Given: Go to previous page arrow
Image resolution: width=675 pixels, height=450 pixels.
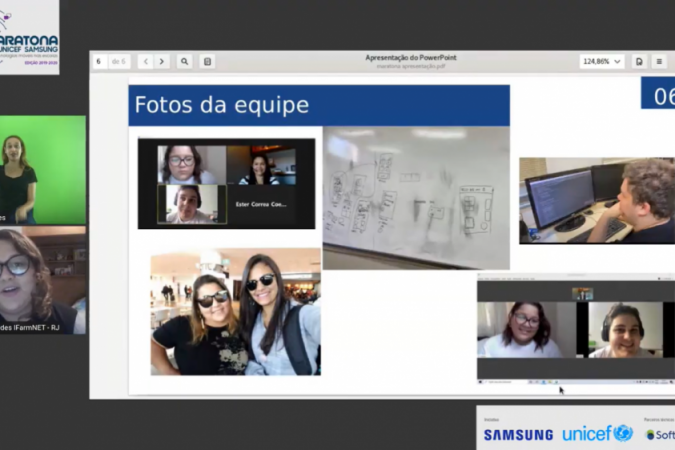Looking at the screenshot, I should 146,62.
